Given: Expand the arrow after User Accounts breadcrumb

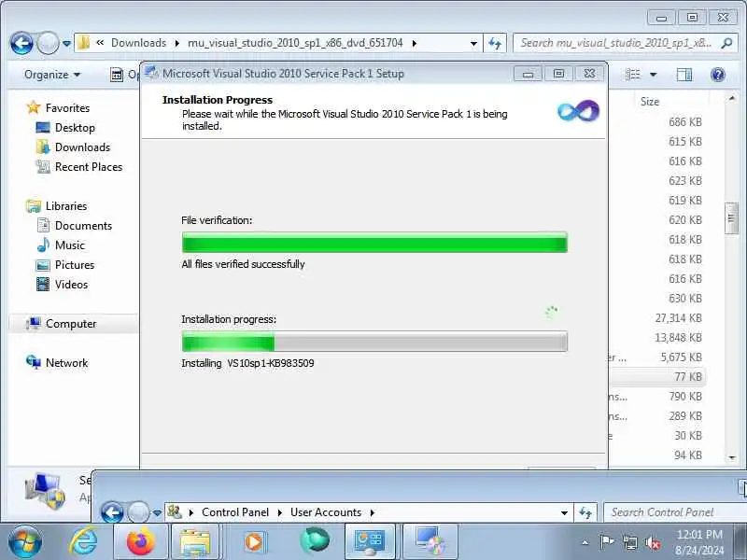Looking at the screenshot, I should click(372, 512).
